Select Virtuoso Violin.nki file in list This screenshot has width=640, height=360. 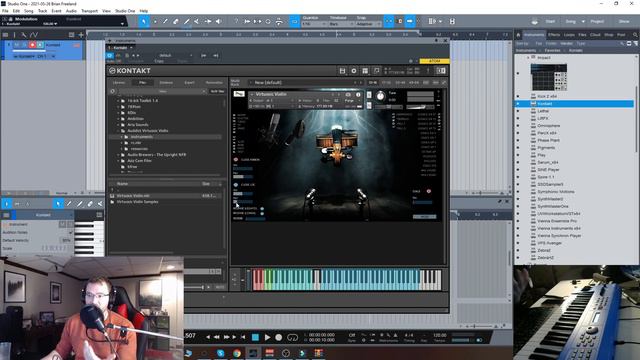pos(165,196)
